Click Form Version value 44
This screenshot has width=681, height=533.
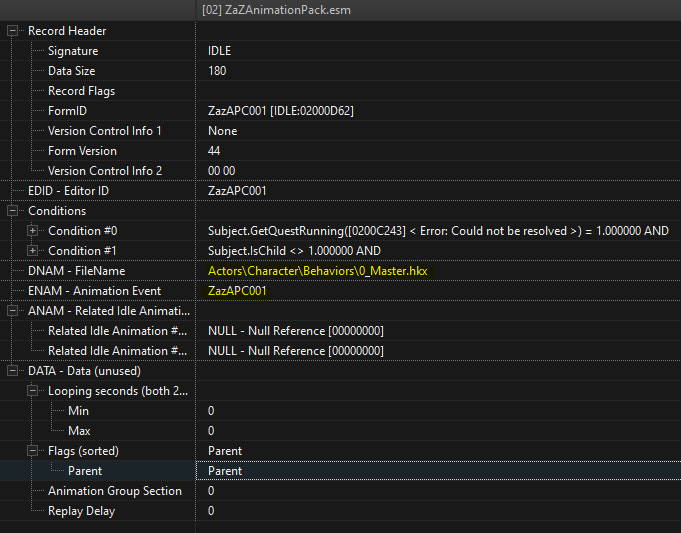214,151
